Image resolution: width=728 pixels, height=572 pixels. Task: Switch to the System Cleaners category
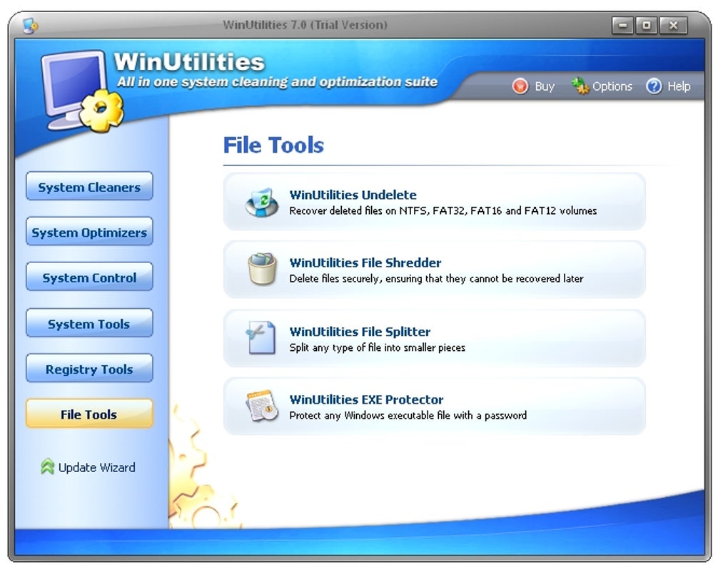[89, 186]
